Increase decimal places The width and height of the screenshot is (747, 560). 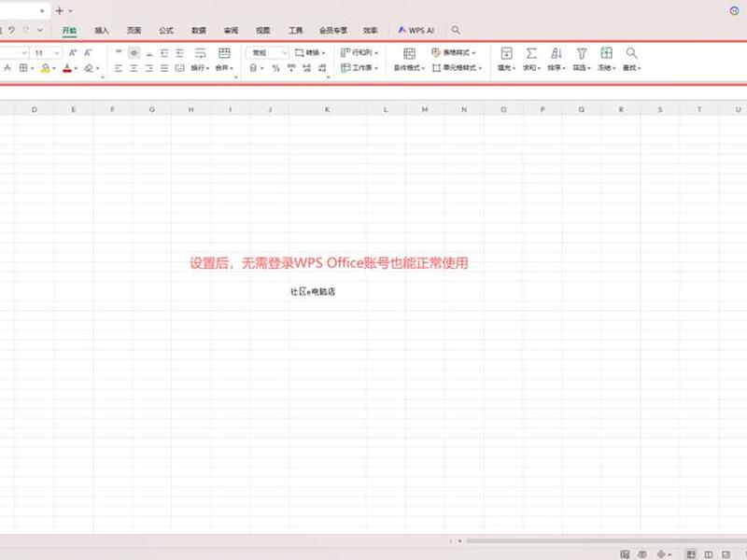(x=307, y=68)
